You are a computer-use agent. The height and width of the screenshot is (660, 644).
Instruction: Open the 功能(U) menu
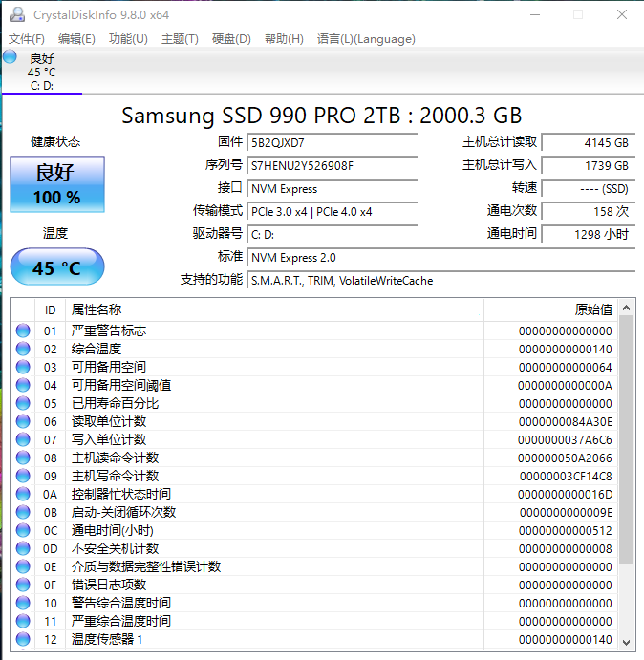point(128,39)
